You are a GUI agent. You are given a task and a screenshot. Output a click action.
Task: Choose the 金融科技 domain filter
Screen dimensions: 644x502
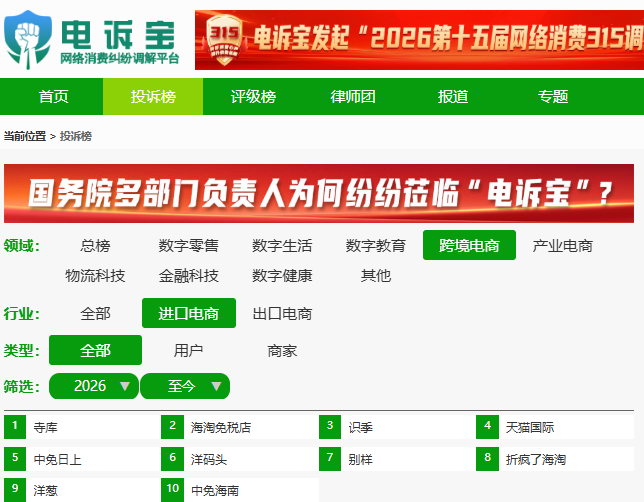tap(189, 275)
